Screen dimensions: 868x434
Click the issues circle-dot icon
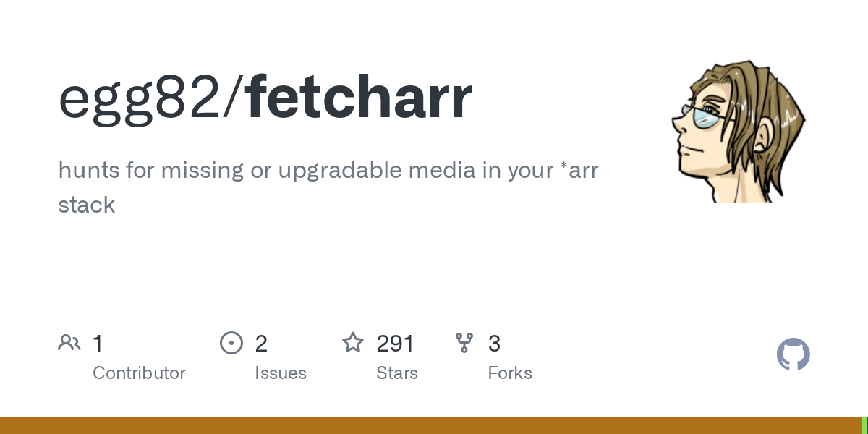(231, 343)
